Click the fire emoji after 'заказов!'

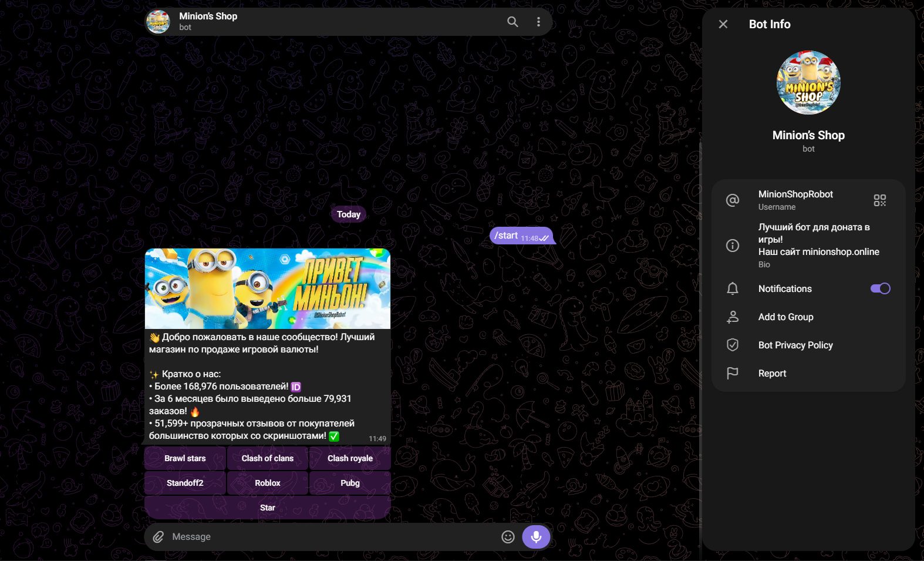195,411
